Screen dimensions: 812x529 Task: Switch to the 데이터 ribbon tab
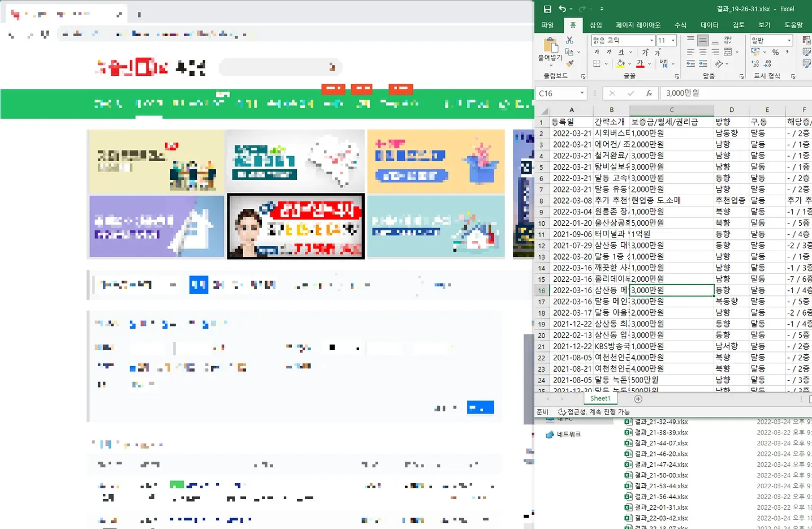[709, 25]
